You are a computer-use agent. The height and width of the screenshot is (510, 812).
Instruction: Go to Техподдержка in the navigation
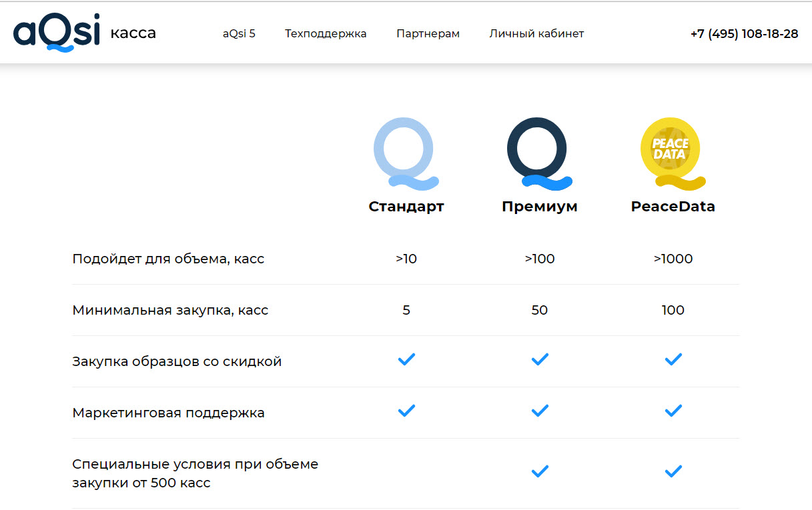pyautogui.click(x=326, y=33)
